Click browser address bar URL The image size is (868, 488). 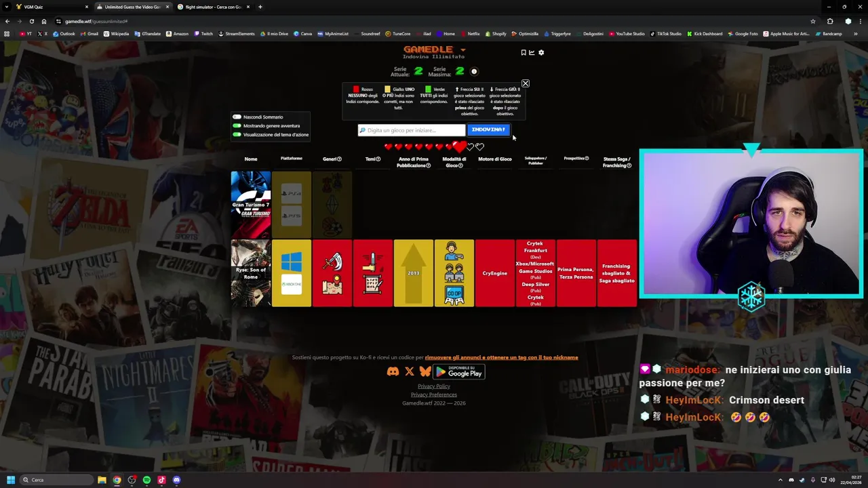click(x=96, y=21)
